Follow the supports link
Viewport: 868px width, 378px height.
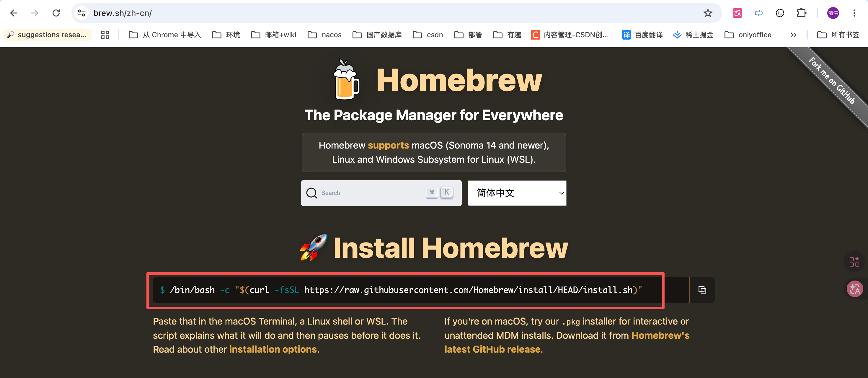tap(388, 145)
